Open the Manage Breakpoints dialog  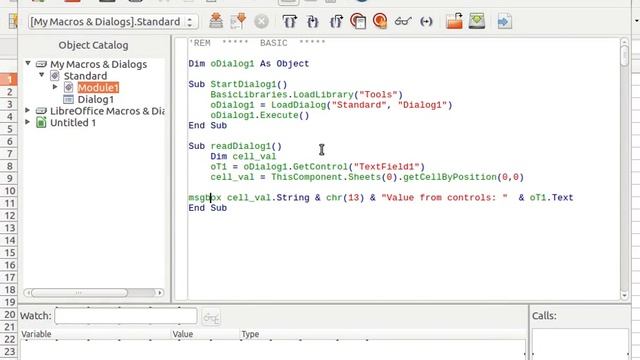[358, 21]
